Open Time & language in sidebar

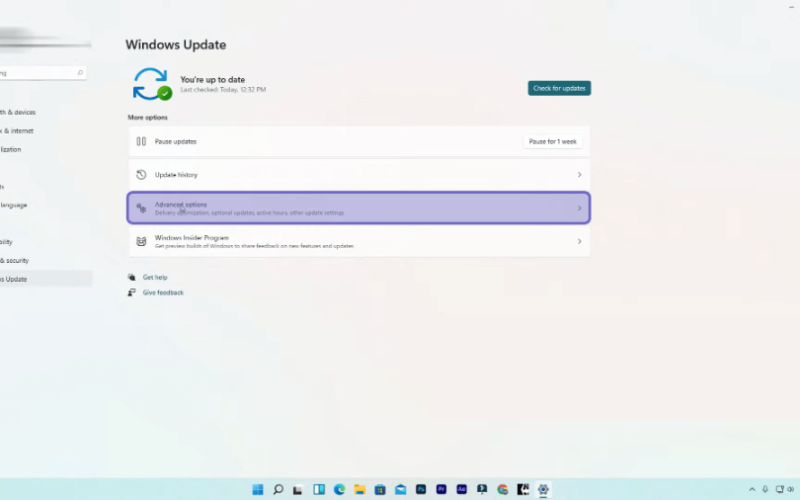pyautogui.click(x=14, y=205)
